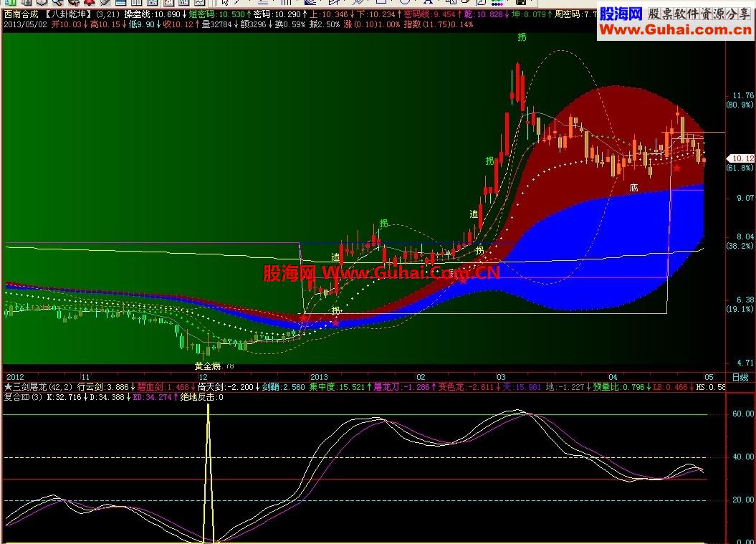
Task: Click the 密码:10.290 value
Action: pos(277,14)
